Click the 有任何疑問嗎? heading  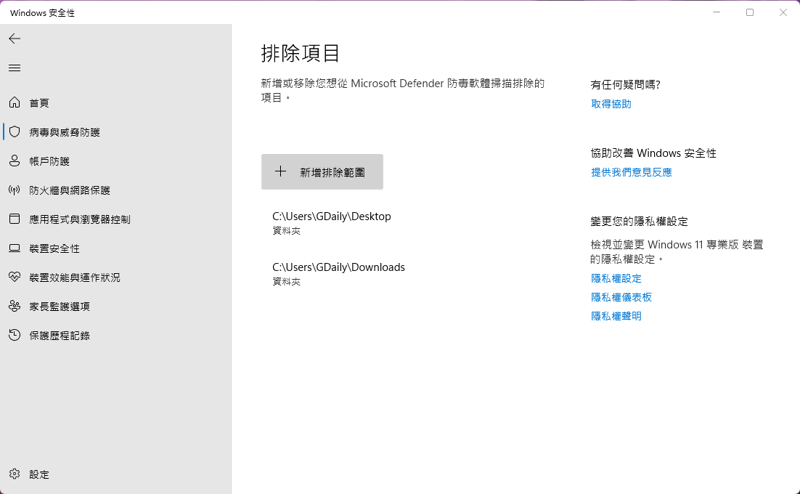click(626, 85)
